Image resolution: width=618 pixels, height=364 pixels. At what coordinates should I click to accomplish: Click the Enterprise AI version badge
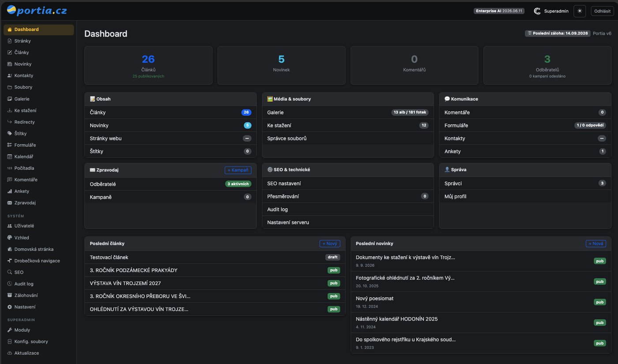499,11
